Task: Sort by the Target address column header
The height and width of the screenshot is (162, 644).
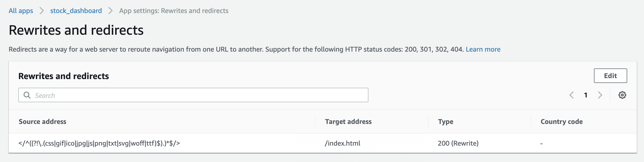Action: tap(348, 122)
